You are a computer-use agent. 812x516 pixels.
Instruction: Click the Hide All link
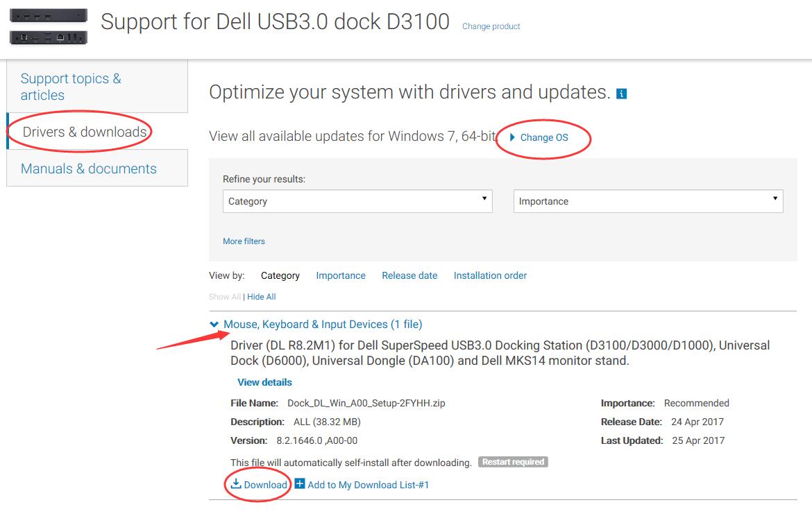click(262, 297)
